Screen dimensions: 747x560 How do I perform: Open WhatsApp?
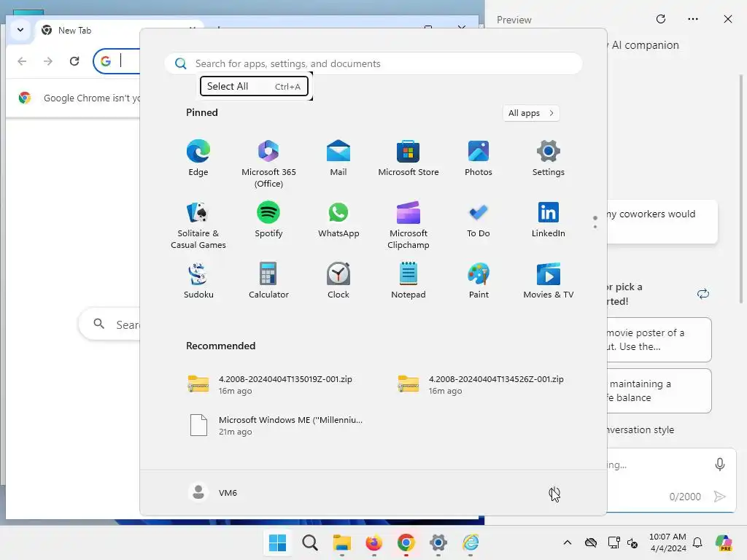click(338, 219)
